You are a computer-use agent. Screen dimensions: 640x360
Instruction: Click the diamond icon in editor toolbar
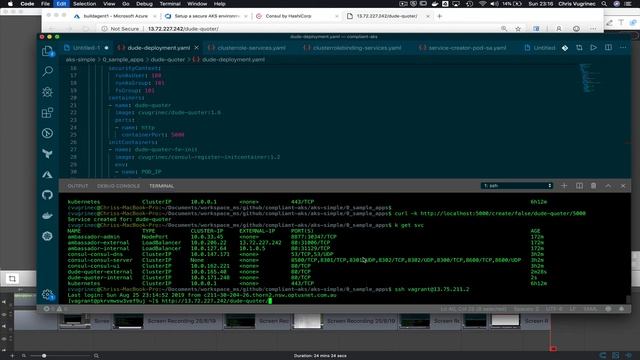tap(565, 48)
